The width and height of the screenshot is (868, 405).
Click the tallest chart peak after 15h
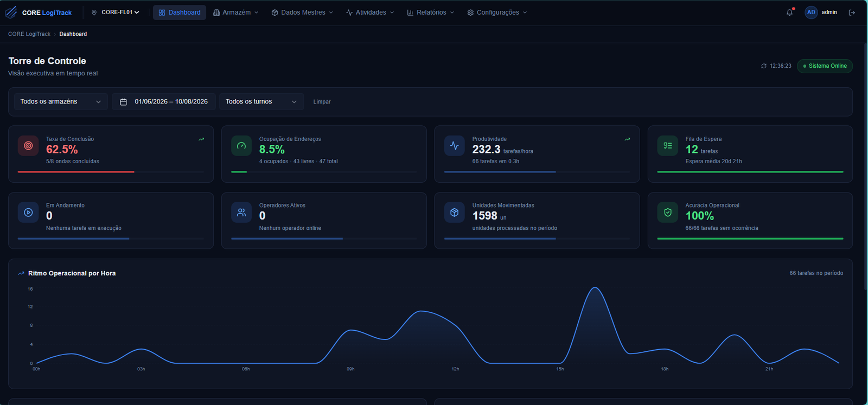595,288
